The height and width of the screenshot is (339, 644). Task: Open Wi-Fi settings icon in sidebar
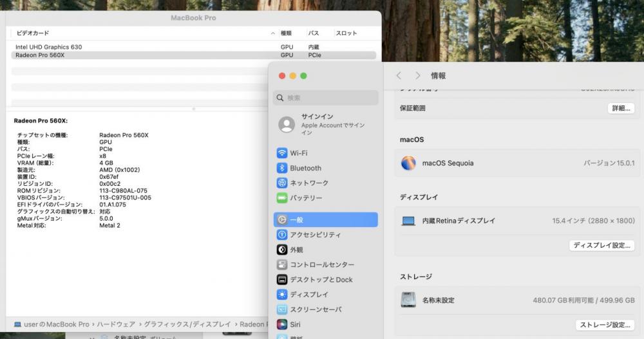click(282, 153)
